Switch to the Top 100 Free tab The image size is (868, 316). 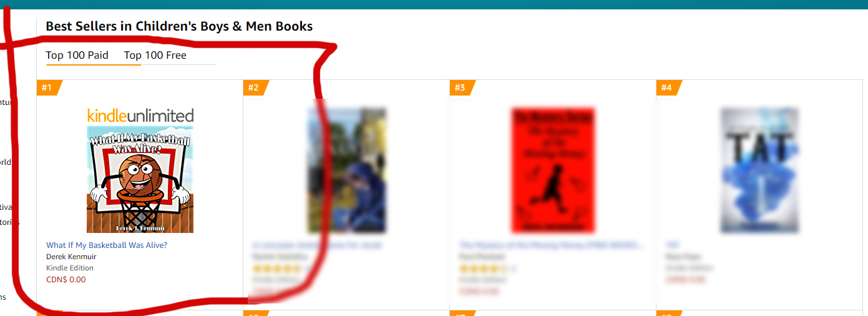(x=155, y=55)
